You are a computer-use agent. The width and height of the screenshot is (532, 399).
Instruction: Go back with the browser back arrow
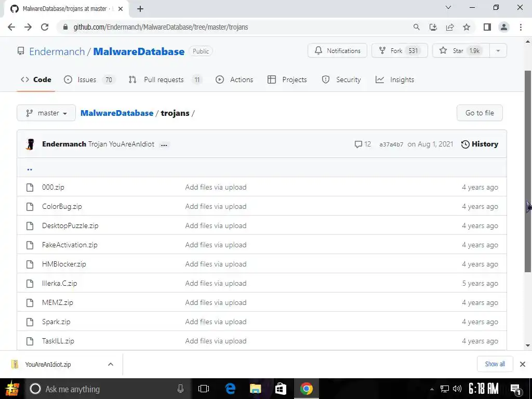pos(11,27)
